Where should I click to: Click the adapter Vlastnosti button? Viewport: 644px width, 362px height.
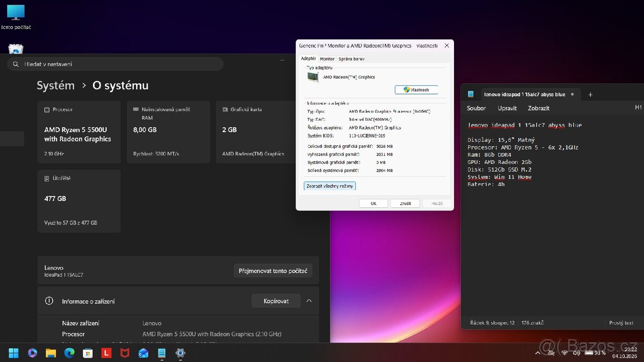click(x=416, y=90)
